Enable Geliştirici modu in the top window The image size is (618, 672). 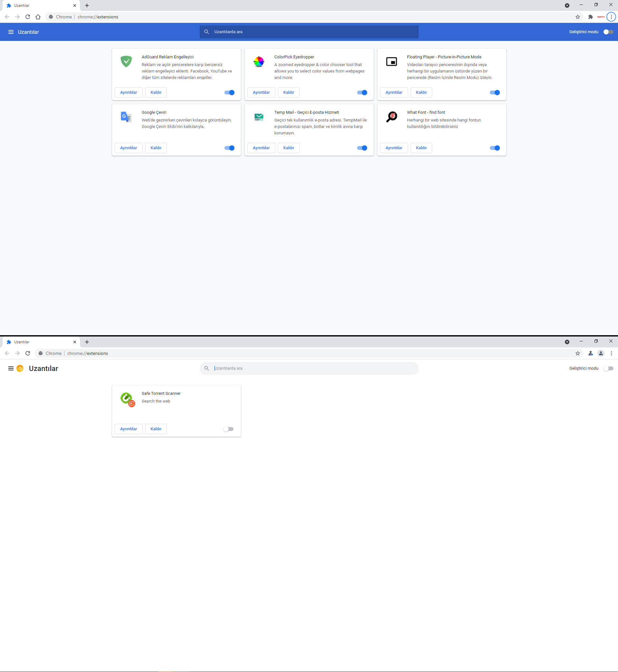[x=608, y=32]
